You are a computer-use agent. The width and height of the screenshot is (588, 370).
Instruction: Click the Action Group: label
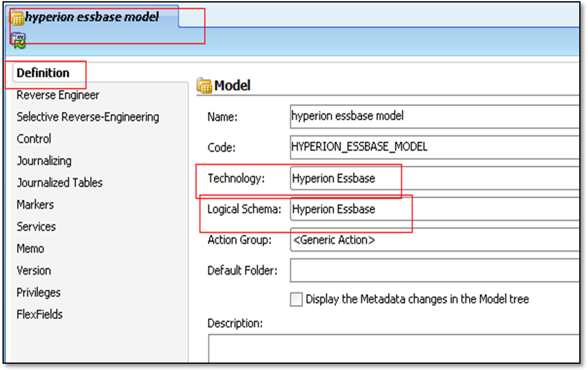click(239, 240)
